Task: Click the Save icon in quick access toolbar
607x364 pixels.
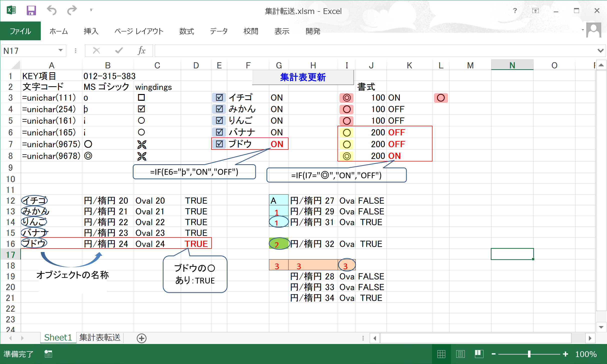Action: (x=31, y=10)
